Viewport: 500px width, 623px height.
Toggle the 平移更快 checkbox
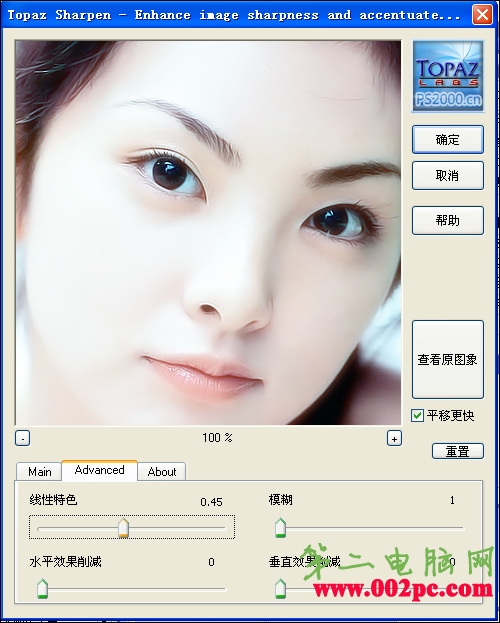tap(417, 416)
